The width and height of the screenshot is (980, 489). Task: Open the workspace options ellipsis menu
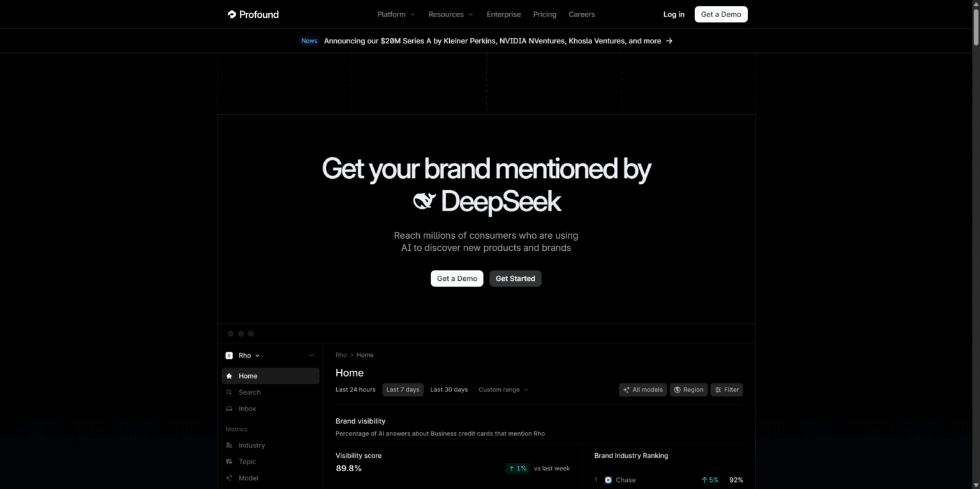pyautogui.click(x=311, y=355)
